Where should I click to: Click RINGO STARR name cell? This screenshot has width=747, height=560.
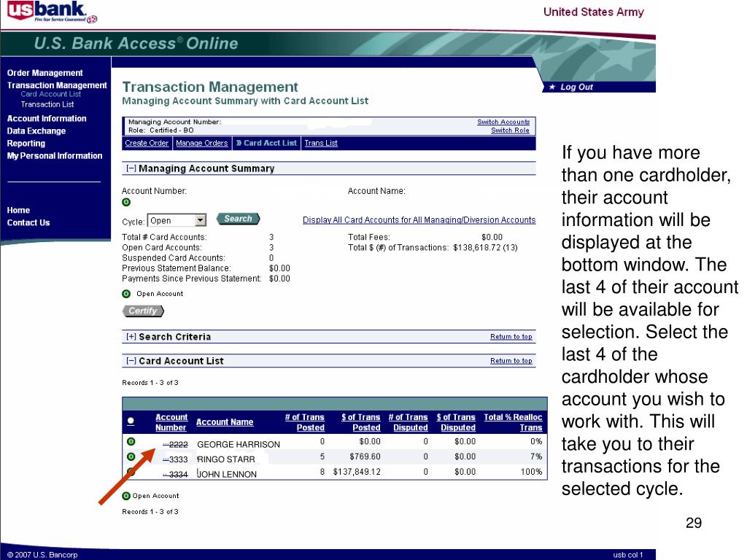pyautogui.click(x=226, y=459)
